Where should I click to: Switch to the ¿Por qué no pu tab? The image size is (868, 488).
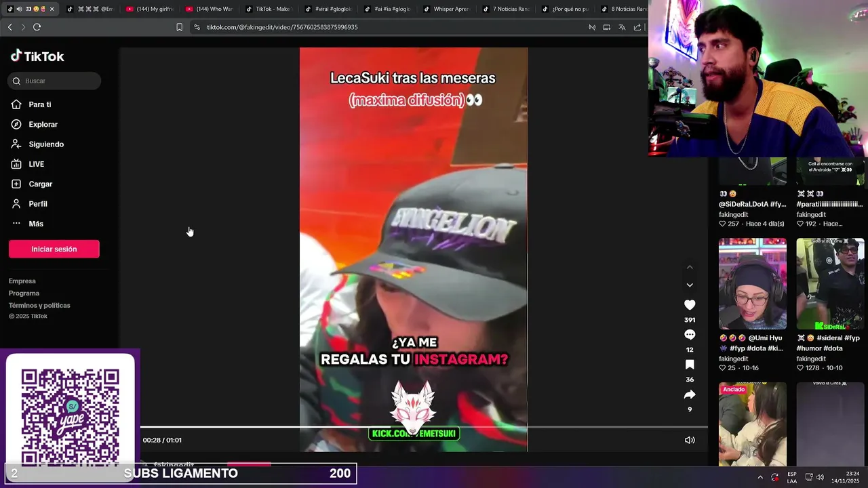pos(565,9)
